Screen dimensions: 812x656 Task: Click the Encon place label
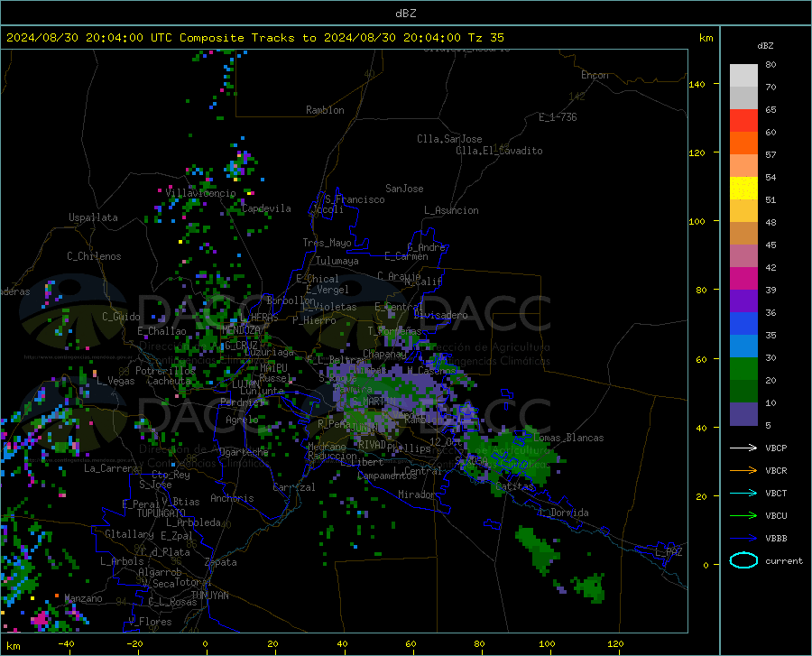pyautogui.click(x=595, y=75)
